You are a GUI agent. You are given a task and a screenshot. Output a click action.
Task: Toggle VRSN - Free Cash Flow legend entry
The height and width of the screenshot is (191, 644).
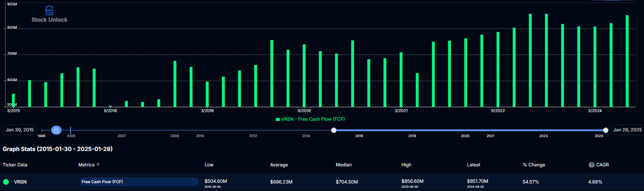tap(310, 119)
